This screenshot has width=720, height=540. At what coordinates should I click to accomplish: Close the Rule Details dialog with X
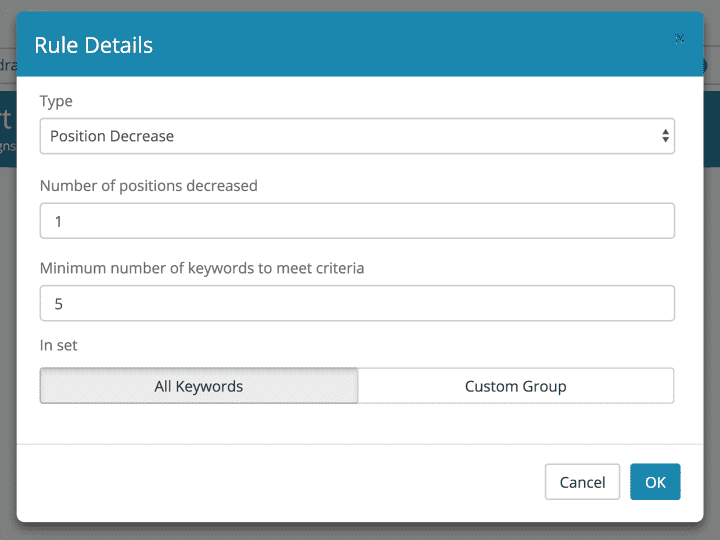point(680,38)
